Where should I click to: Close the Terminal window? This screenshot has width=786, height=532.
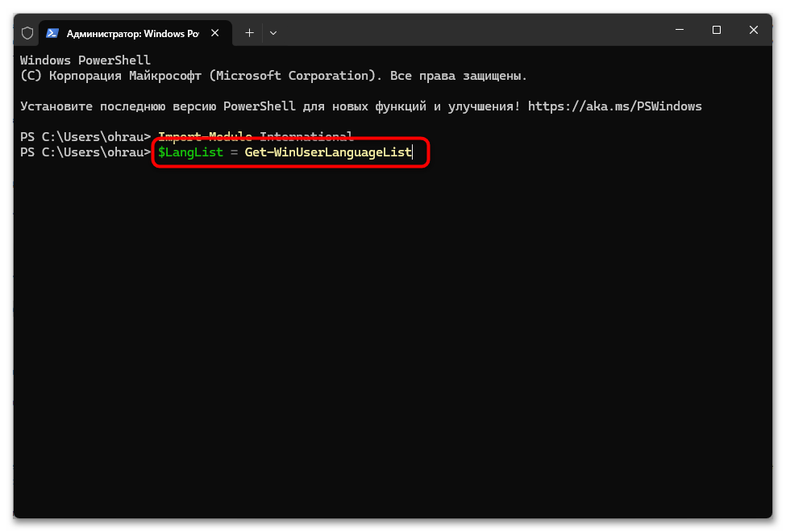754,30
